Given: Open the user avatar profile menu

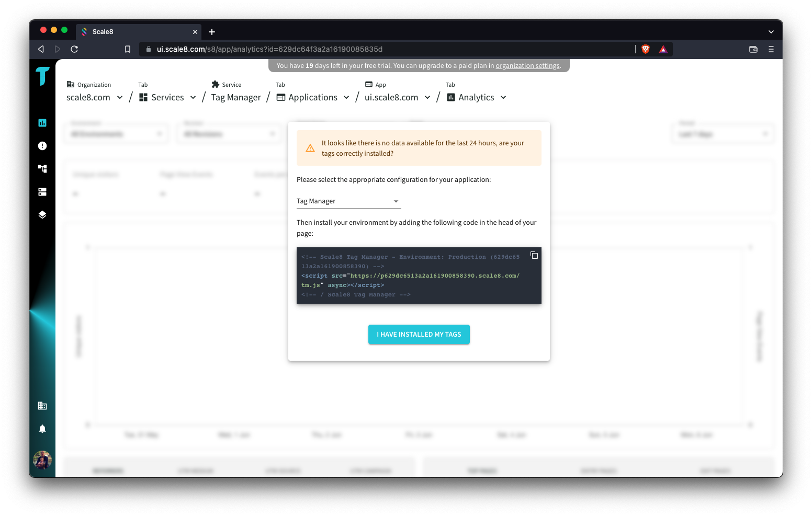Looking at the screenshot, I should 42,460.
